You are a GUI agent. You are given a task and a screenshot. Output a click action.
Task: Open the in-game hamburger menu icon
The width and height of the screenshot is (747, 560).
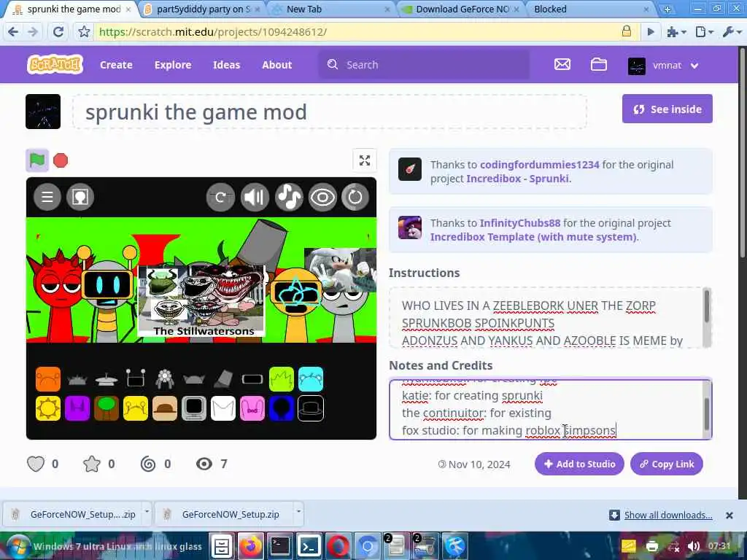pyautogui.click(x=47, y=197)
